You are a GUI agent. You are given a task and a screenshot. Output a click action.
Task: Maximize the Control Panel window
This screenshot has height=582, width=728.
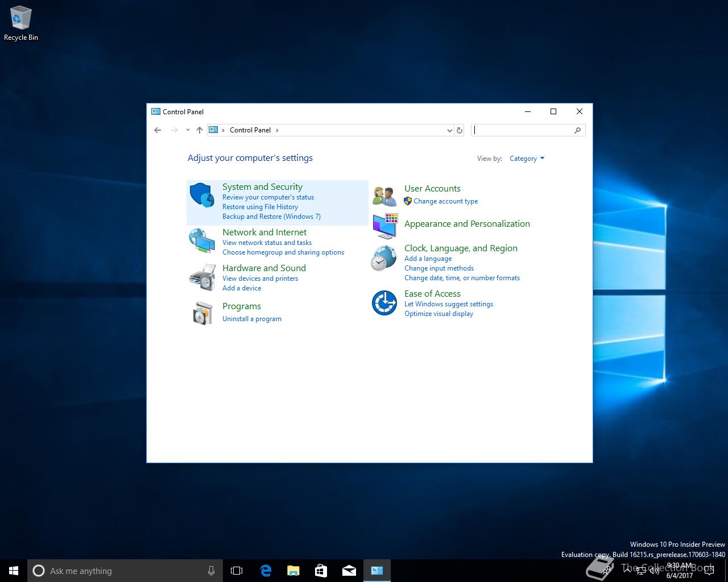click(x=553, y=111)
